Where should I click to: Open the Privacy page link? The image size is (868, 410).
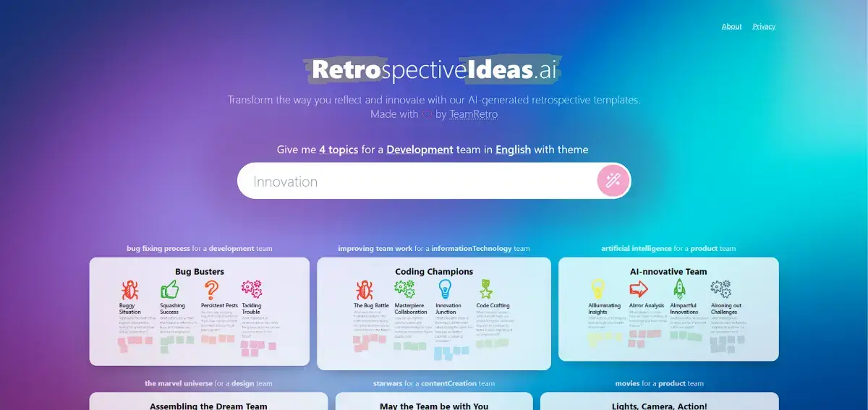click(x=764, y=26)
